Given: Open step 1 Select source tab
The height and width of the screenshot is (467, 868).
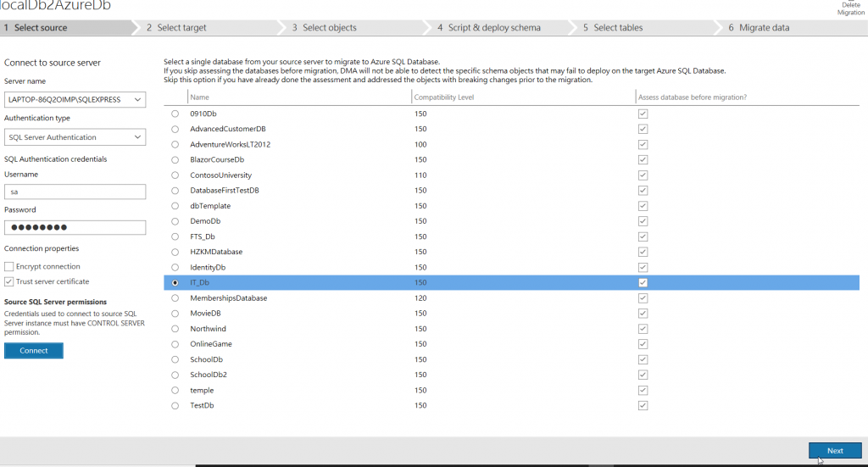Looking at the screenshot, I should [x=66, y=28].
